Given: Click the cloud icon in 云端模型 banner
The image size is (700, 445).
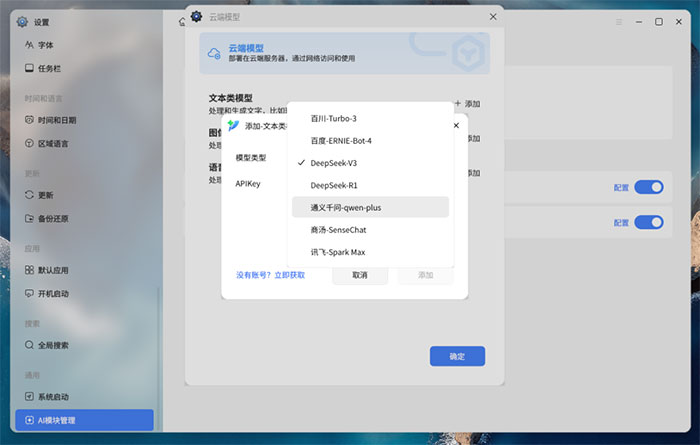Looking at the screenshot, I should [214, 54].
